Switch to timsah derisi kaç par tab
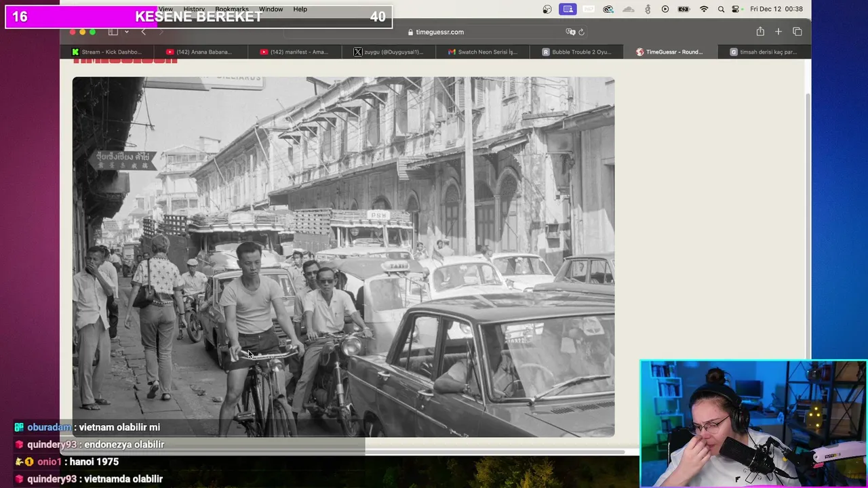868x488 pixels. (764, 52)
